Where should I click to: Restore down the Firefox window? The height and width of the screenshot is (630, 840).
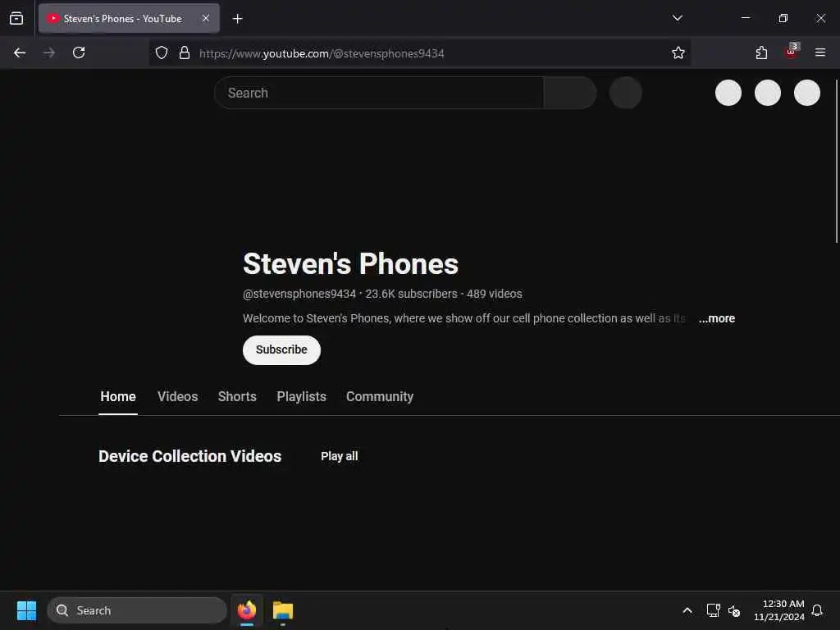pos(783,18)
